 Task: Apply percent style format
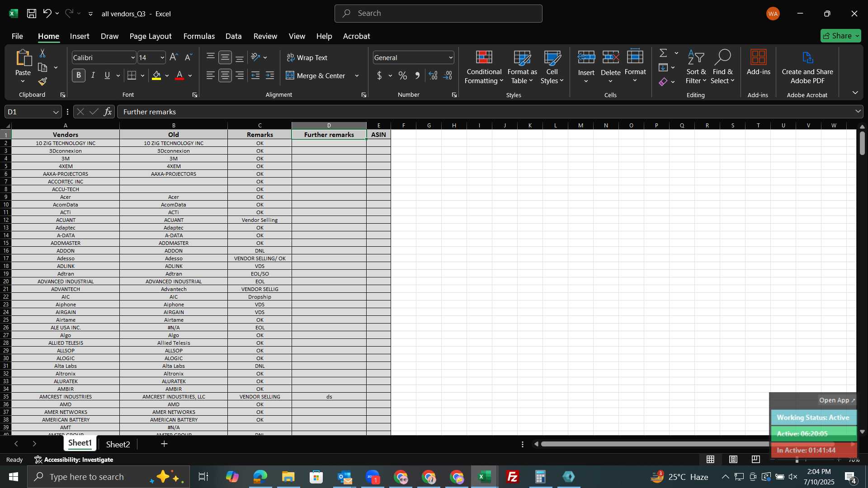tap(403, 75)
